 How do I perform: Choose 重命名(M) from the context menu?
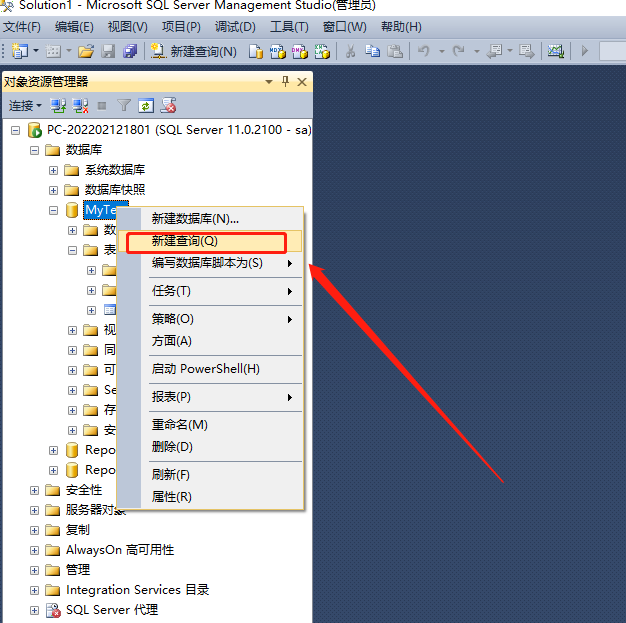[x=210, y=425]
